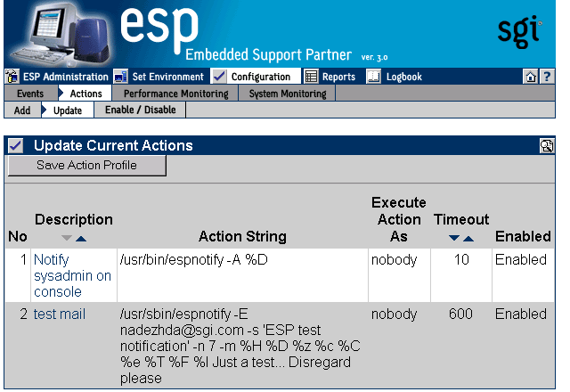Click the ESP Administration icon
Viewport: 570px width, 392px height.
[x=12, y=77]
